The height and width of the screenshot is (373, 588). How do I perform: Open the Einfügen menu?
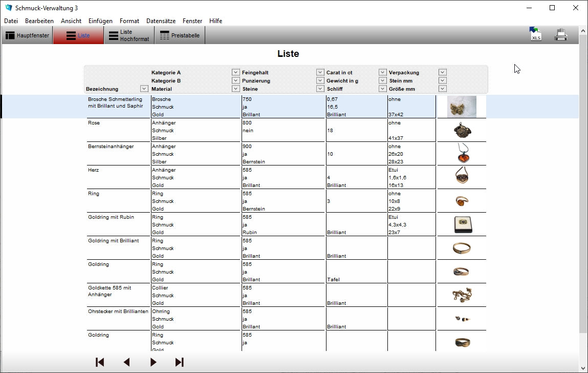(100, 21)
